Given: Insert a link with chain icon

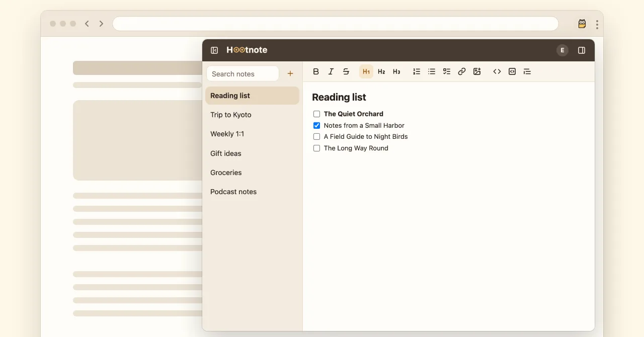Looking at the screenshot, I should coord(462,71).
